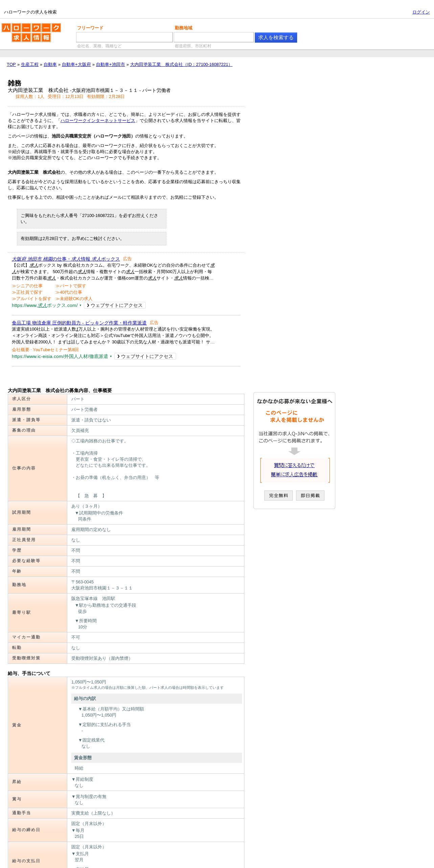Select the 賃金形態 section header
This screenshot has width=434, height=868.
(156, 758)
